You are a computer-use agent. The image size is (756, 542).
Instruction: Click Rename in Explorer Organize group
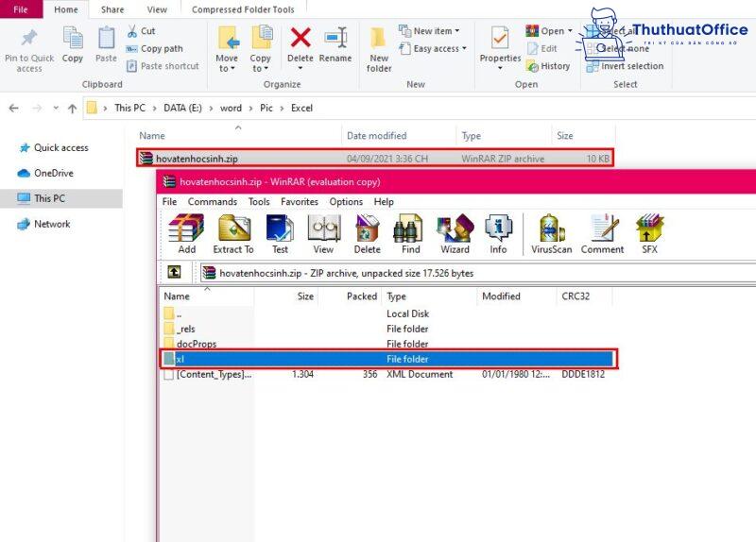tap(335, 44)
